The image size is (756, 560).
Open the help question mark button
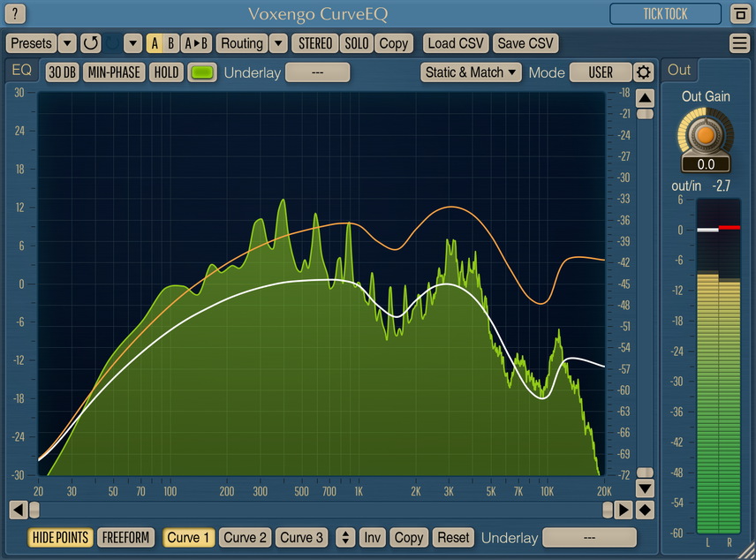coord(17,14)
